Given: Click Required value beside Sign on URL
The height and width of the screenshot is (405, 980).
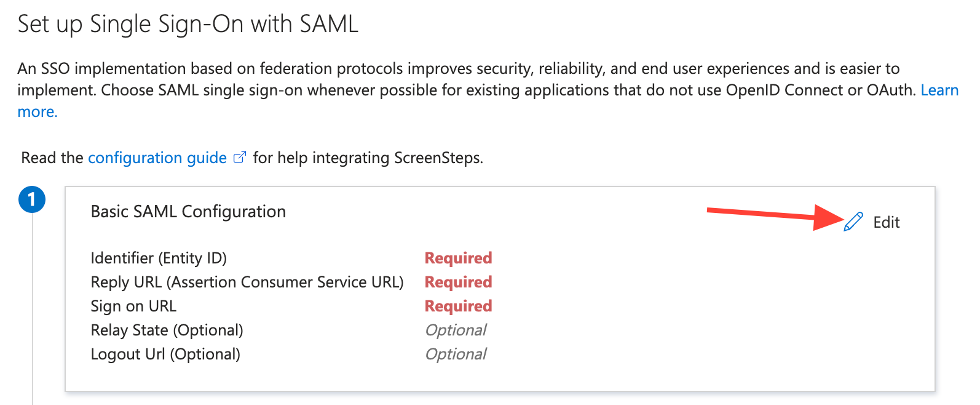Looking at the screenshot, I should click(458, 306).
